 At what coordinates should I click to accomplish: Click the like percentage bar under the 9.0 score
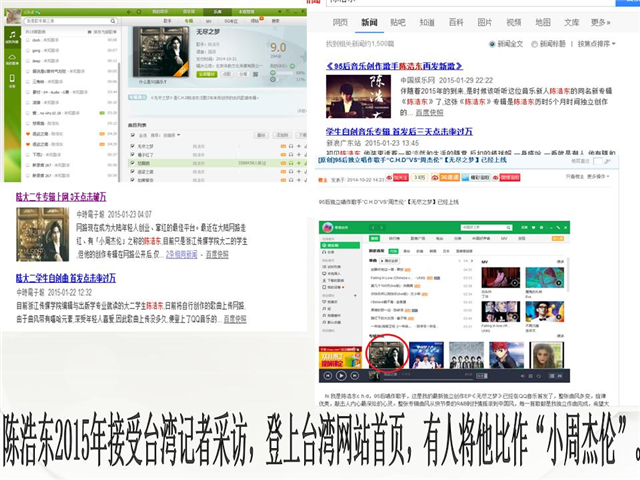[x=285, y=73]
